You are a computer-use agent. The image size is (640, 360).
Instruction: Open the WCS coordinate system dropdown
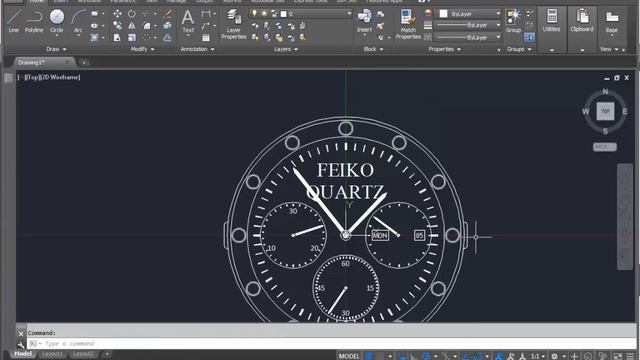[x=604, y=147]
